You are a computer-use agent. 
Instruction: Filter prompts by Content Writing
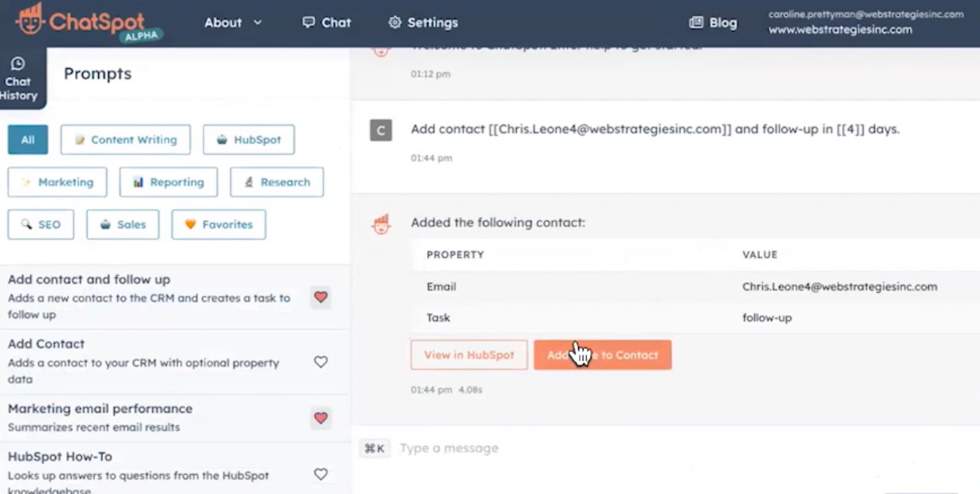pyautogui.click(x=125, y=140)
